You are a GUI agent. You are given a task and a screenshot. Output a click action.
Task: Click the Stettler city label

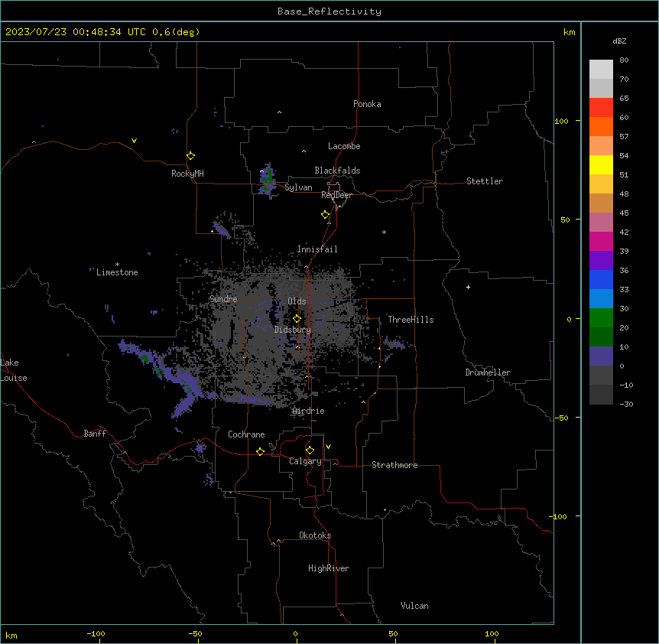[x=484, y=181]
